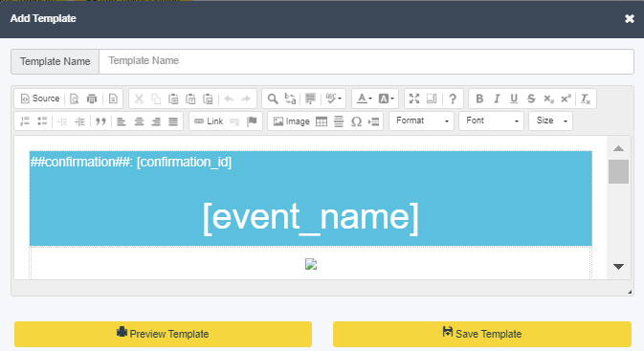
Task: Toggle superscript formatting
Action: 566,99
